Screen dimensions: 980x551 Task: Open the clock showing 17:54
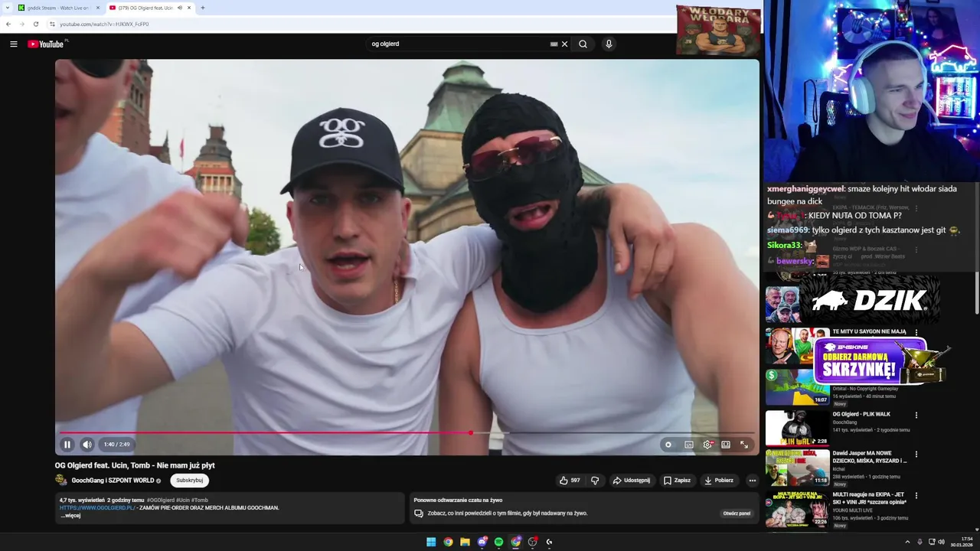coord(962,542)
